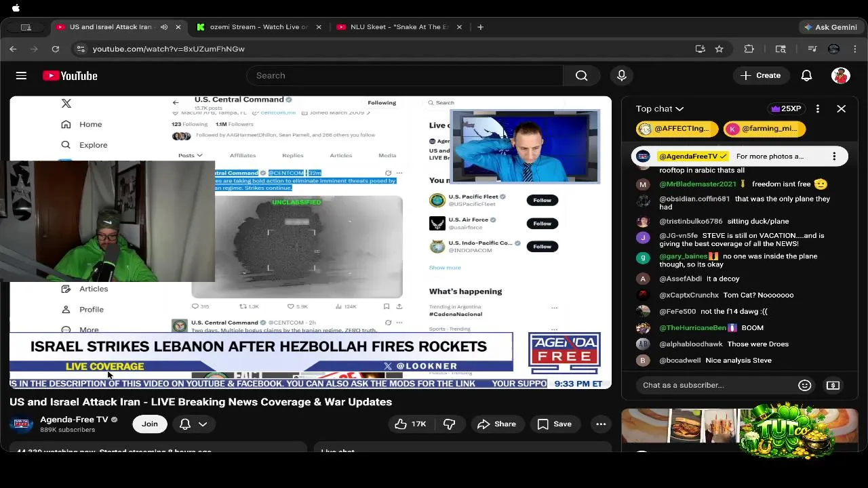
Task: Close the live chat panel
Action: point(841,108)
